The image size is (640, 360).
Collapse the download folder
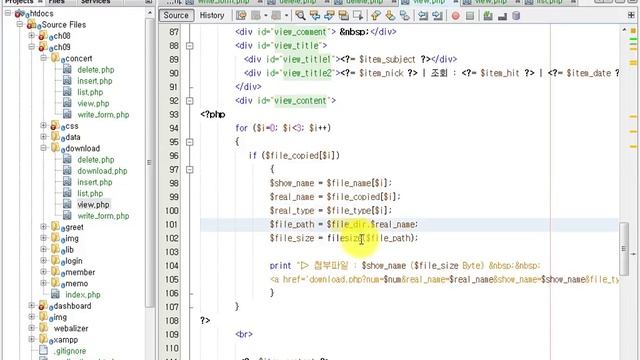click(x=43, y=148)
